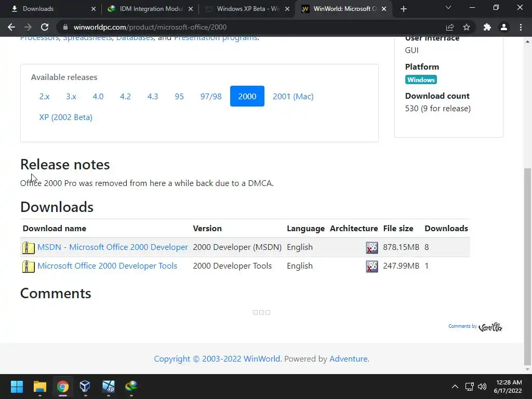532x399 pixels.
Task: Select the 4.3 release
Action: pyautogui.click(x=153, y=96)
